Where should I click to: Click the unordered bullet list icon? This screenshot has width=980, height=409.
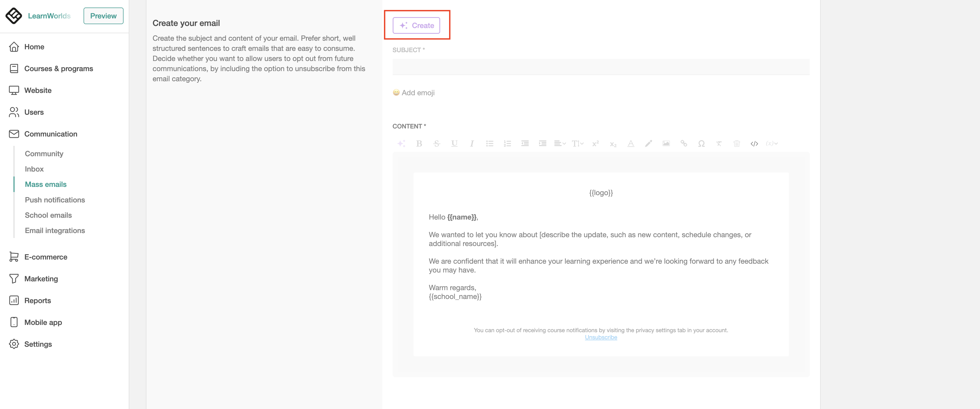[x=489, y=144]
